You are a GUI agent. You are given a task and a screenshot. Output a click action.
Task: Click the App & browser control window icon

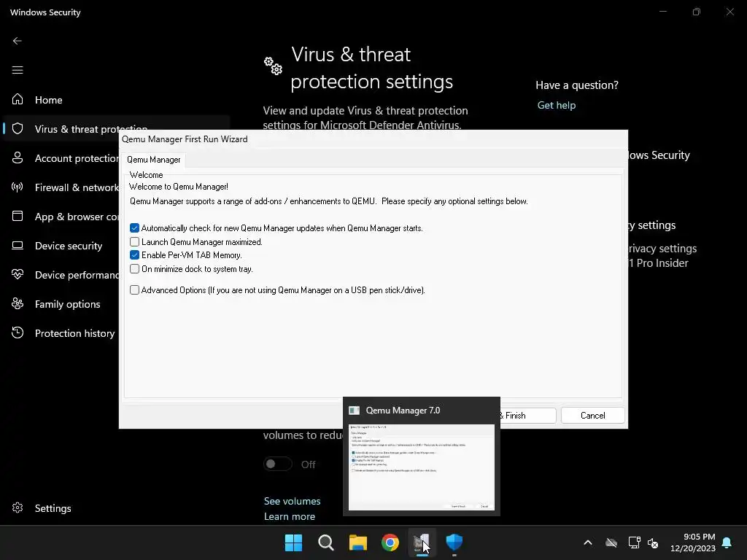pos(18,216)
